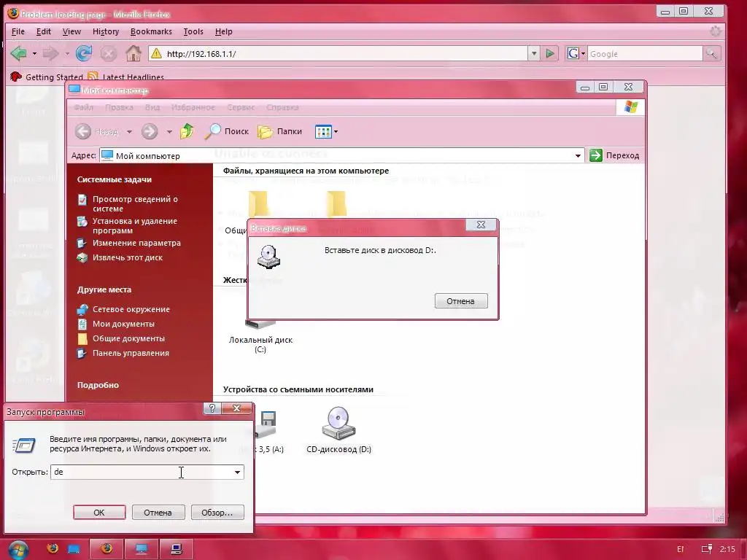
Task: Click OK in Run dialog
Action: pos(99,513)
